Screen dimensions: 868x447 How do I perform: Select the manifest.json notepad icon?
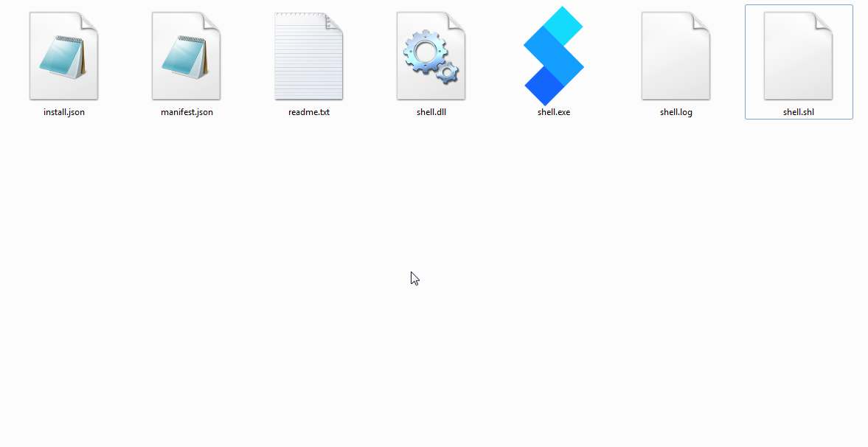coord(186,55)
